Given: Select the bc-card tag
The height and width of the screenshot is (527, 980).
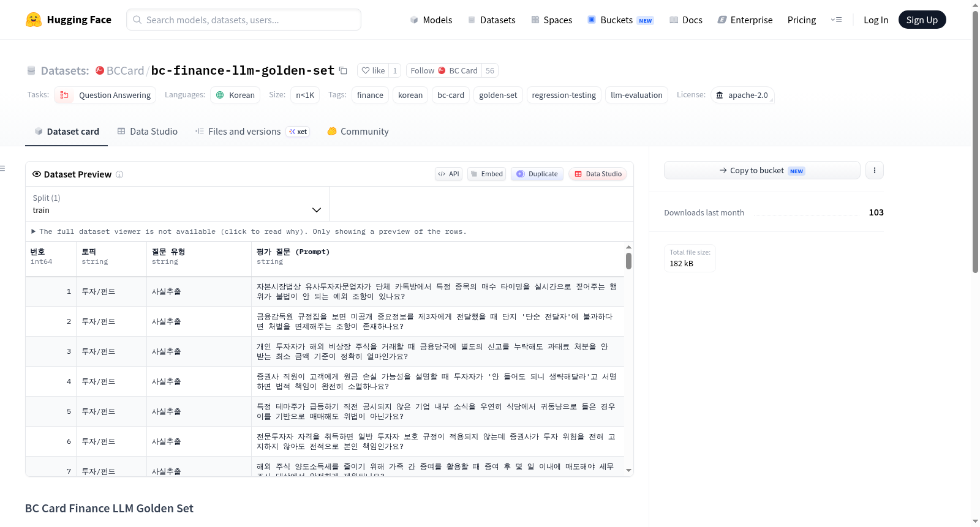Looking at the screenshot, I should click(x=451, y=95).
